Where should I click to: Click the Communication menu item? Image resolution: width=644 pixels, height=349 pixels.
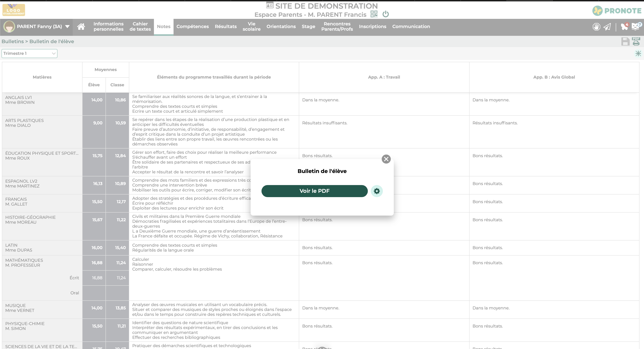(x=411, y=27)
